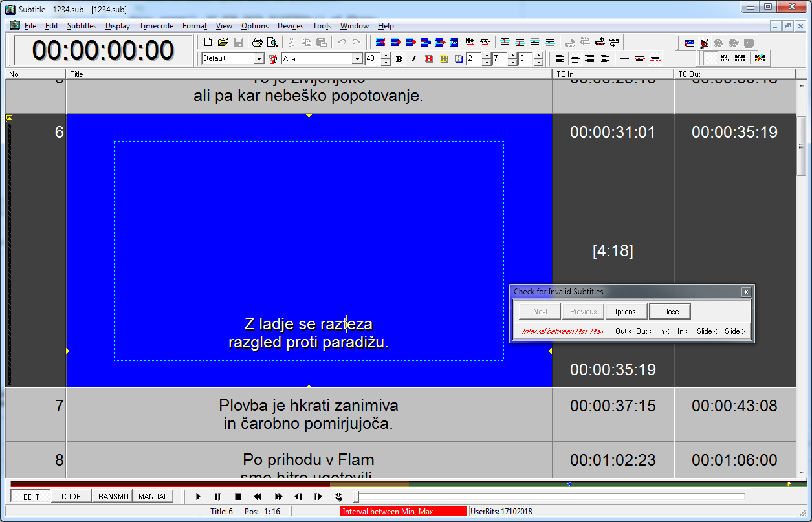The image size is (812, 522).
Task: Click the satellite dish transmit icon
Action: [x=704, y=43]
